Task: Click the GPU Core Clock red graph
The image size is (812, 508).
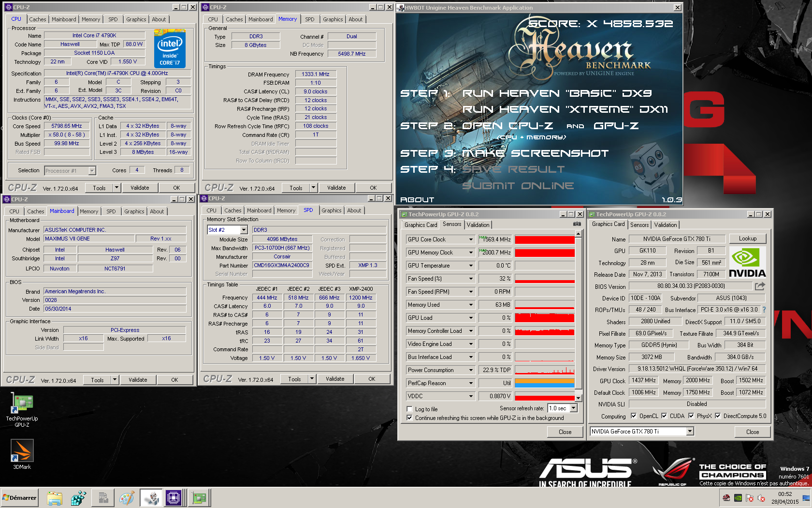Action: pos(544,239)
